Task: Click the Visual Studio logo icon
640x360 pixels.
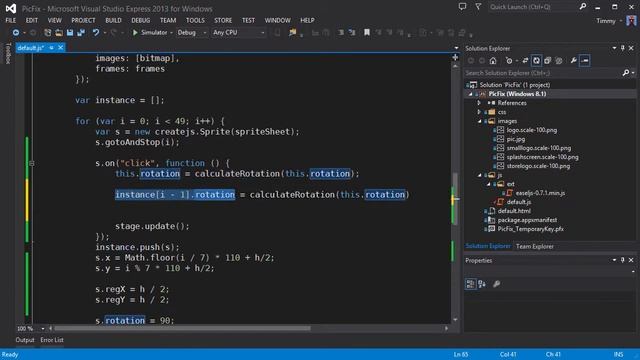Action: [x=11, y=8]
